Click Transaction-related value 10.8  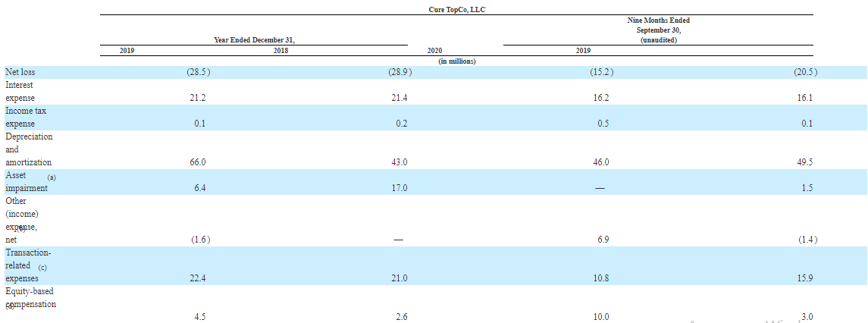pyautogui.click(x=601, y=278)
